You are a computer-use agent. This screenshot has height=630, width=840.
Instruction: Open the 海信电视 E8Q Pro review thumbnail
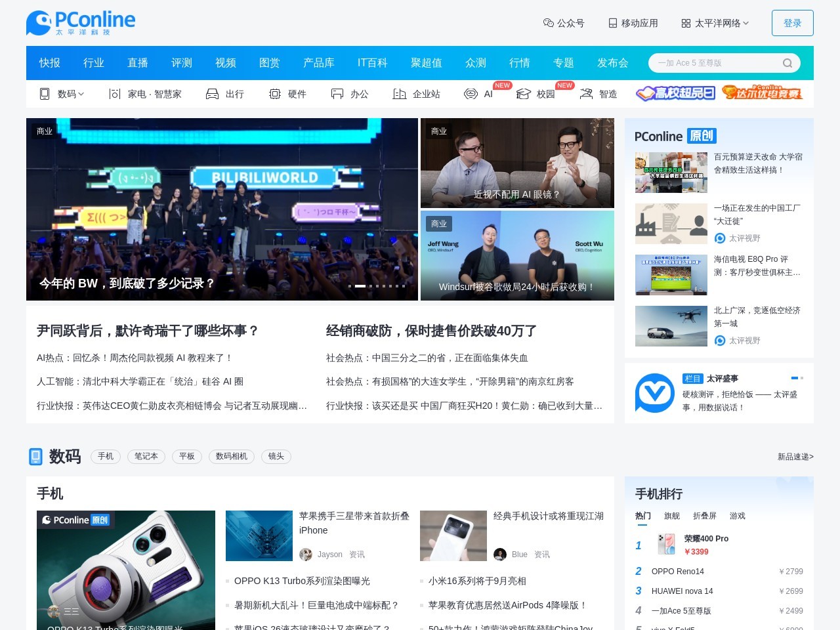coord(671,275)
